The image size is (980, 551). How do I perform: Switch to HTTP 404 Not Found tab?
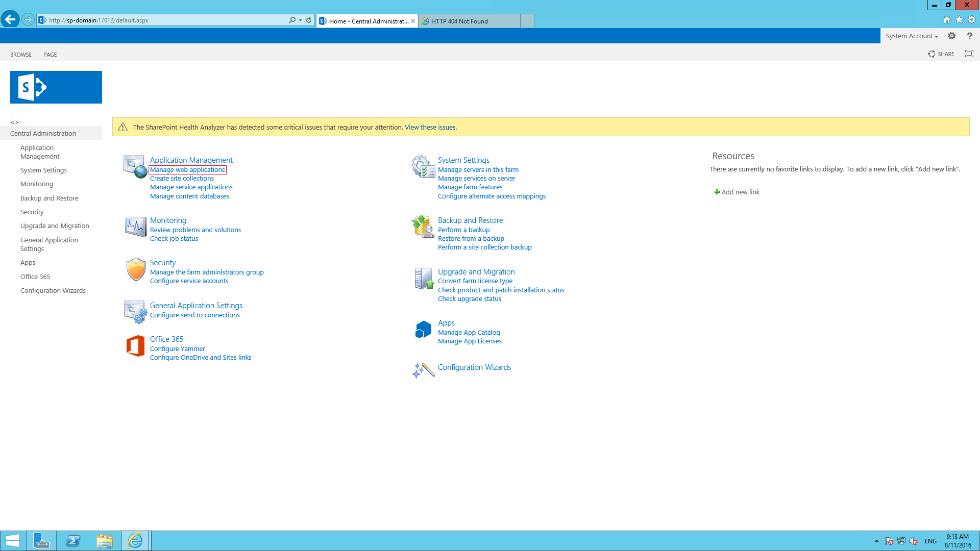click(x=469, y=21)
